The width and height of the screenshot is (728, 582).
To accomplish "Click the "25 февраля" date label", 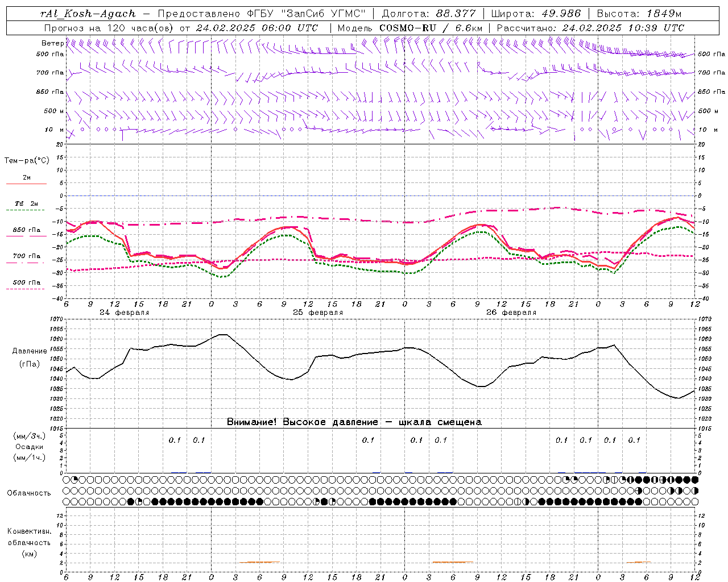I will coord(318,313).
